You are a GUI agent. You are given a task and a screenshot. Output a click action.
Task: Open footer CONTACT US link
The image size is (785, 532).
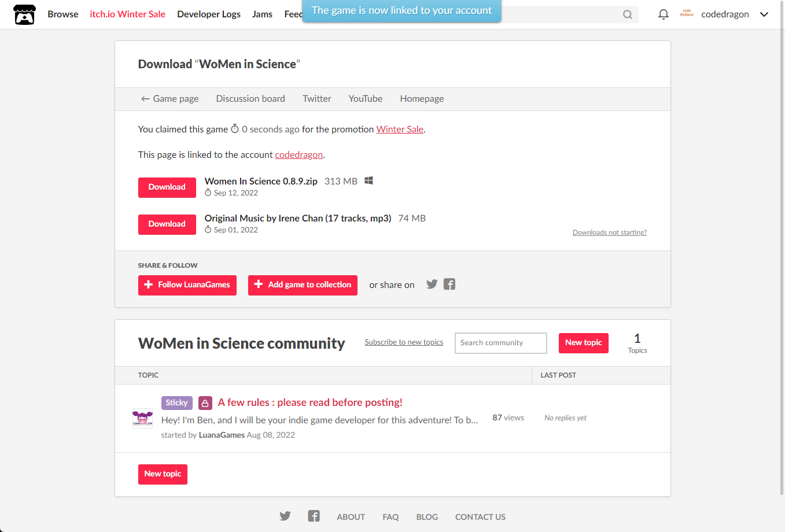480,517
